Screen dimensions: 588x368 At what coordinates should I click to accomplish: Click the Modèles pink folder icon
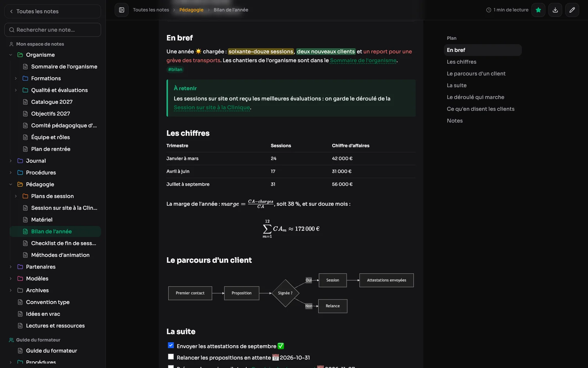coord(20,279)
